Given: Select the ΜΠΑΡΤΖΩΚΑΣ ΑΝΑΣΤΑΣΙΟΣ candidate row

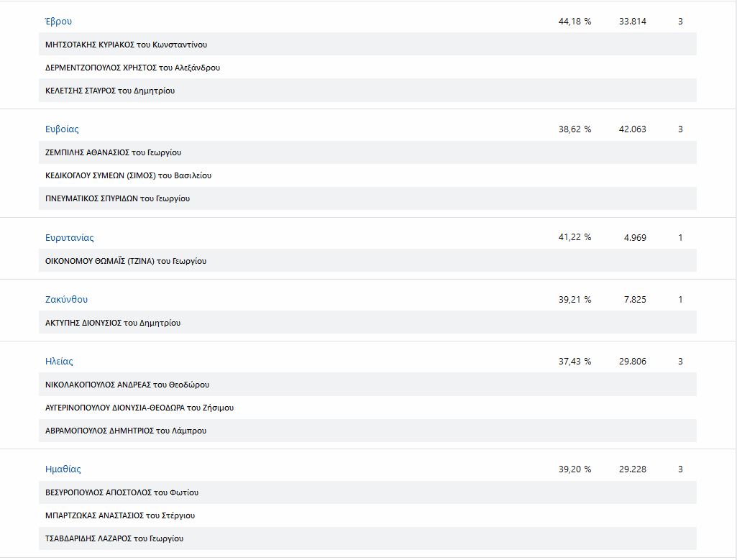Looking at the screenshot, I should 120,515.
